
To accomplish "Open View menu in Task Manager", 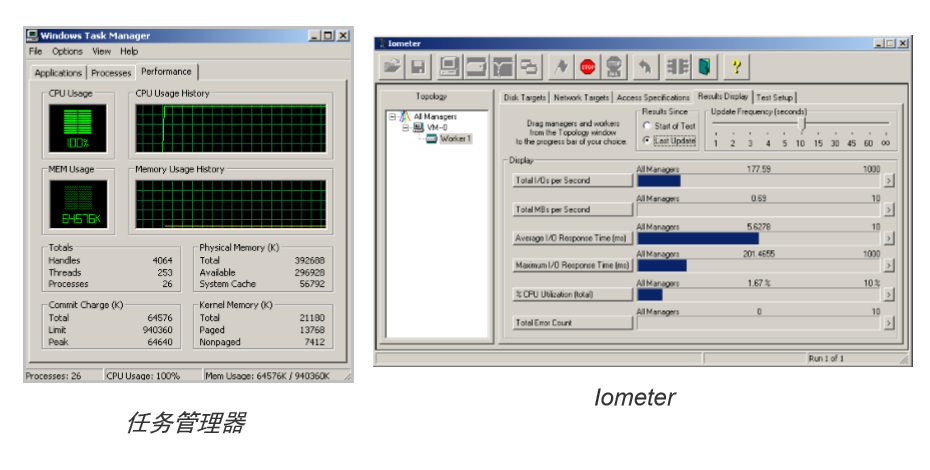I will pos(101,52).
